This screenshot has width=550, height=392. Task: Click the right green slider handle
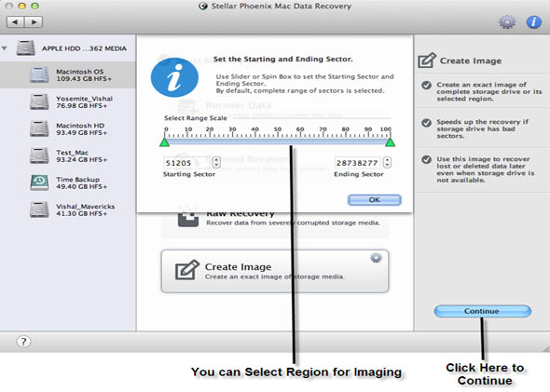[x=390, y=142]
